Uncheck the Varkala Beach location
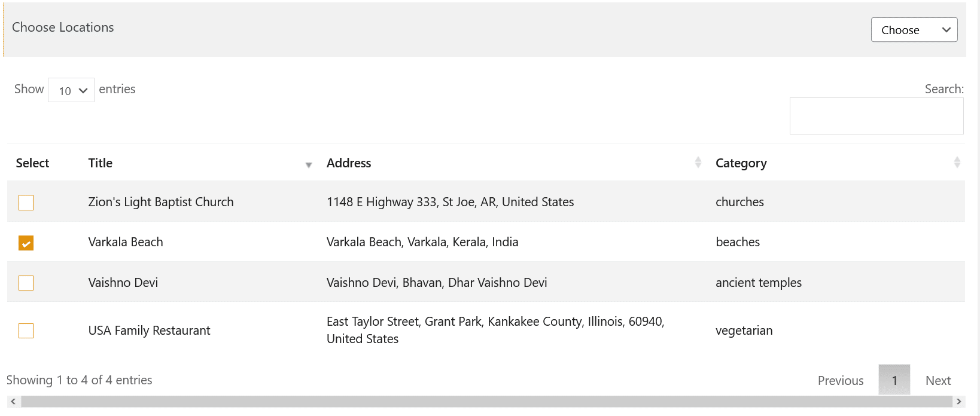This screenshot has width=980, height=416. tap(26, 243)
